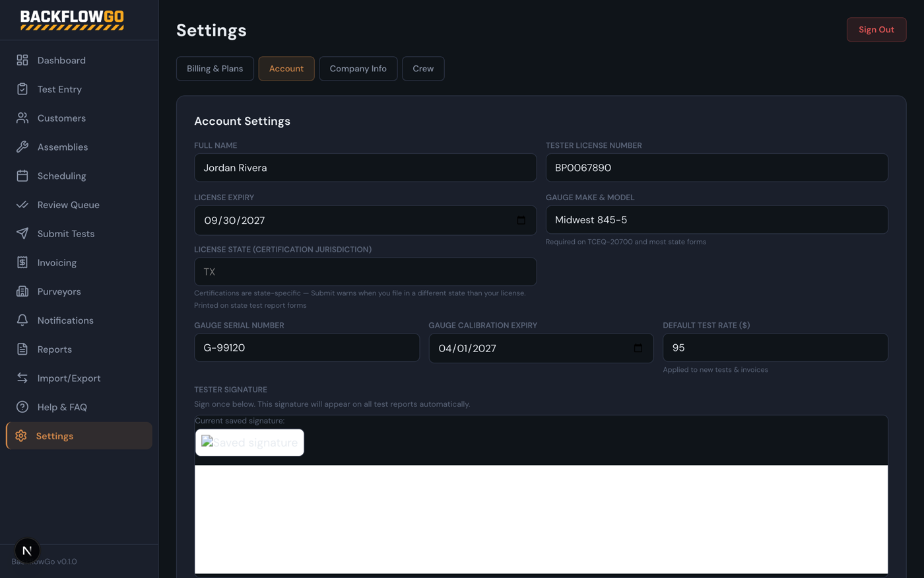Navigate to Customers page

tap(79, 118)
